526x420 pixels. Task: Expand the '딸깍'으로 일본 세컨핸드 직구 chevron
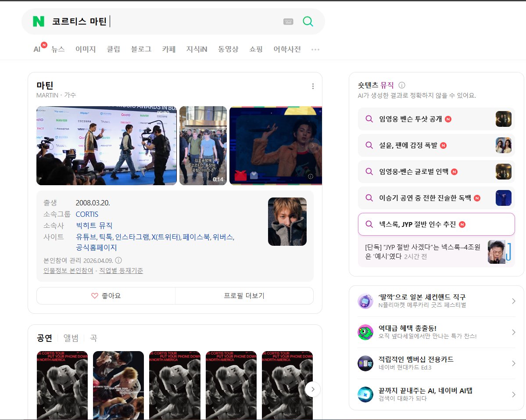[x=514, y=301]
